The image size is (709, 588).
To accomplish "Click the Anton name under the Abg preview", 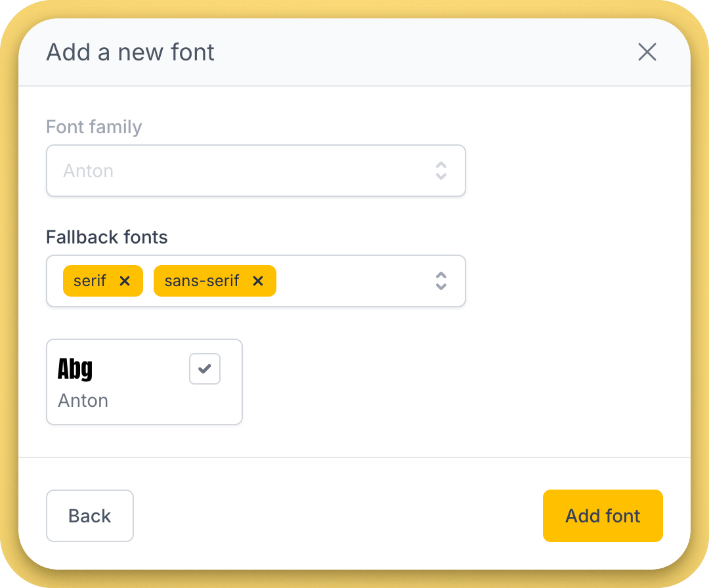I will (83, 400).
